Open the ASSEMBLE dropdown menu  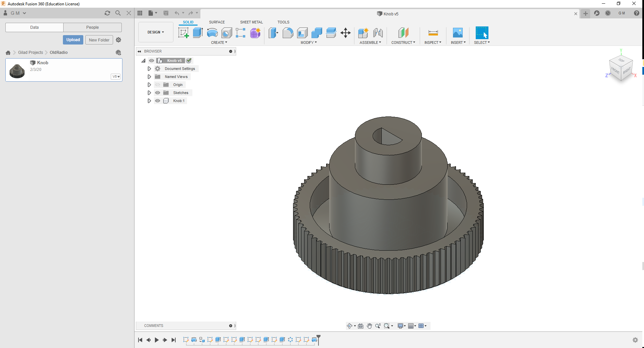[370, 42]
